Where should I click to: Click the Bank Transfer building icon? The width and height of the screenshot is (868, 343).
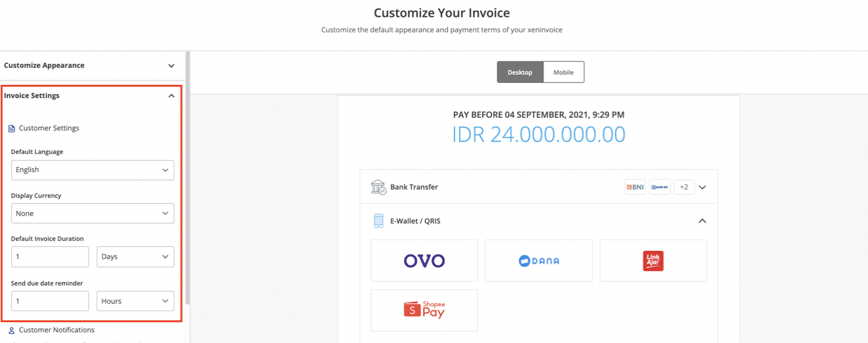(378, 187)
